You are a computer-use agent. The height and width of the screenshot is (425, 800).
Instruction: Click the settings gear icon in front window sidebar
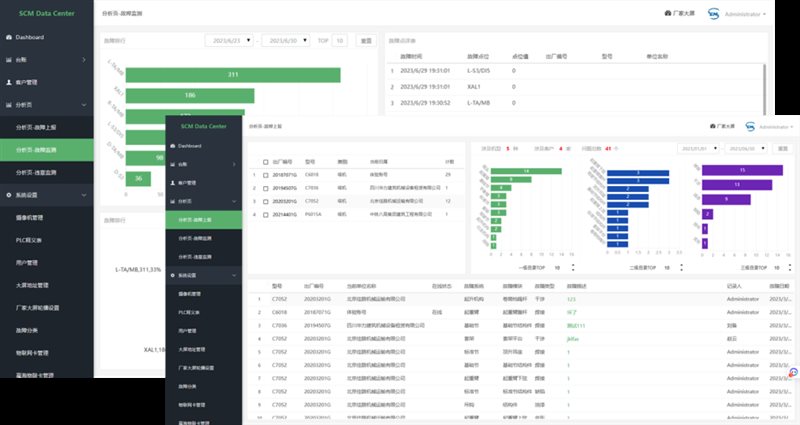coord(172,276)
